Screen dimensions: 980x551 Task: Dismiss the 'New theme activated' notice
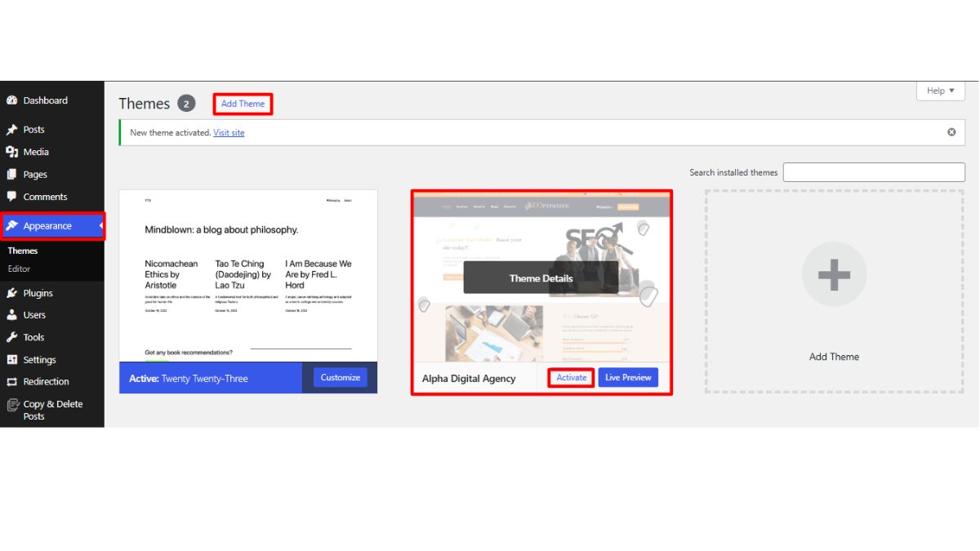(x=951, y=132)
